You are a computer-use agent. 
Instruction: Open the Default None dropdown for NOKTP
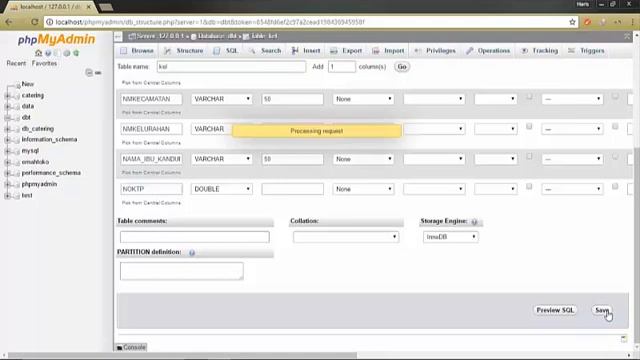click(363, 189)
